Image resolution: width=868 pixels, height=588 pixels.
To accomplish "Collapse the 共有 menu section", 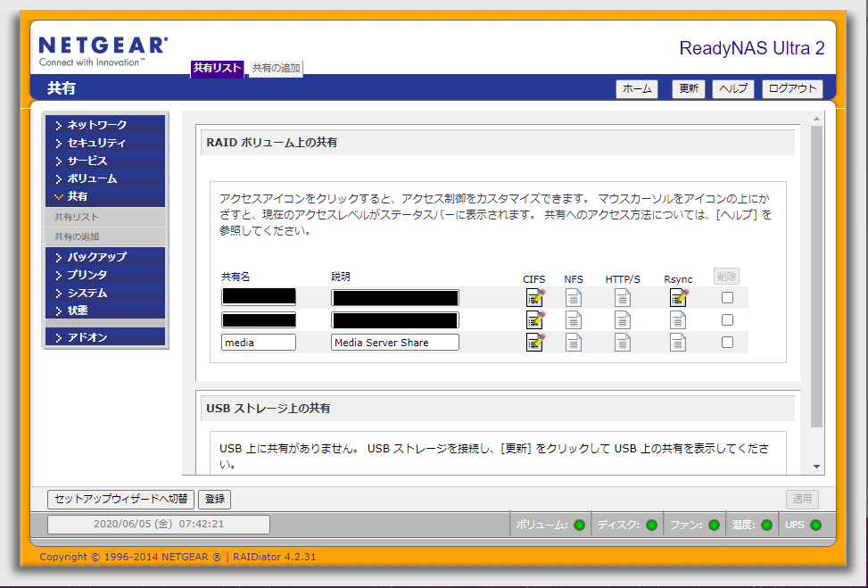I will click(x=105, y=196).
